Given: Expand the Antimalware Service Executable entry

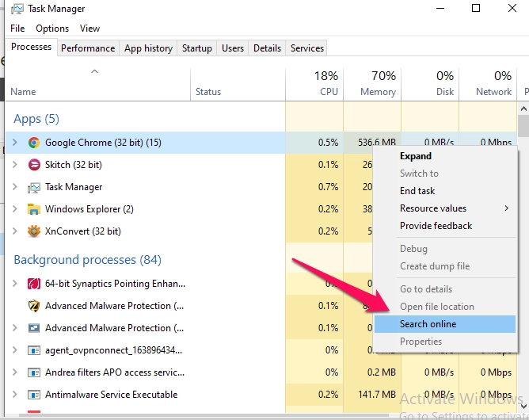Looking at the screenshot, I should (x=15, y=395).
